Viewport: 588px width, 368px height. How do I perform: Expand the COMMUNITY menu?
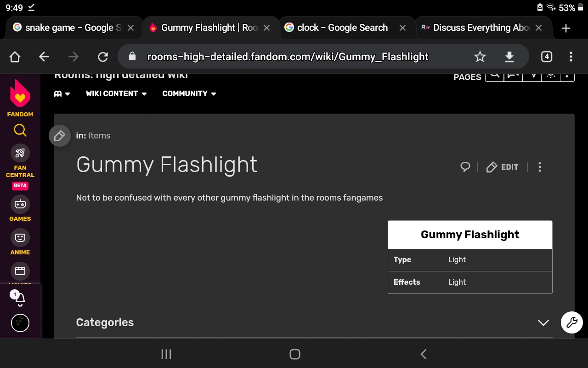[x=188, y=93]
